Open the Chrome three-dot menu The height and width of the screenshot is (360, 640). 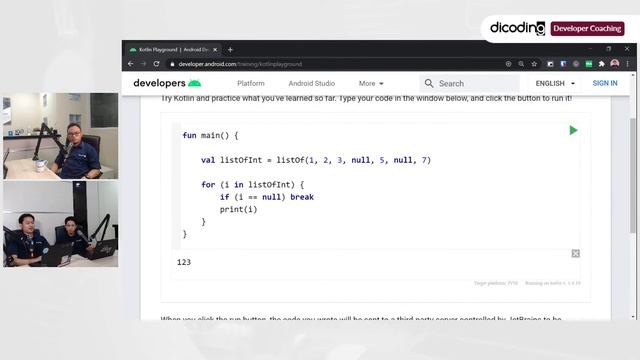(x=627, y=64)
